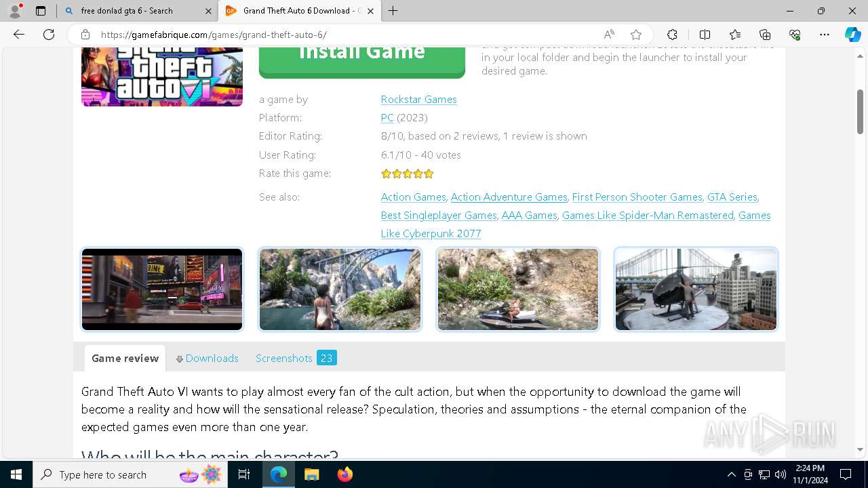Open Settings and more ellipsis menu
868x488 pixels.
825,35
